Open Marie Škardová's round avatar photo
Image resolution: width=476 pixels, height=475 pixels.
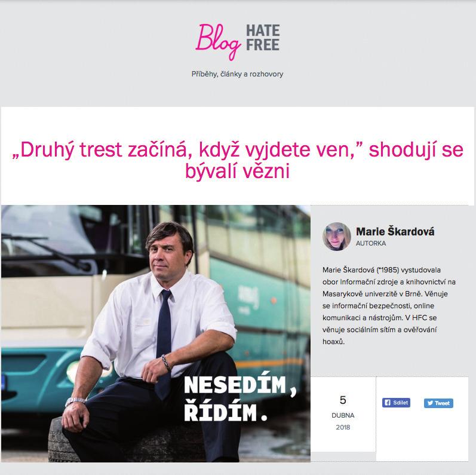[x=336, y=237]
